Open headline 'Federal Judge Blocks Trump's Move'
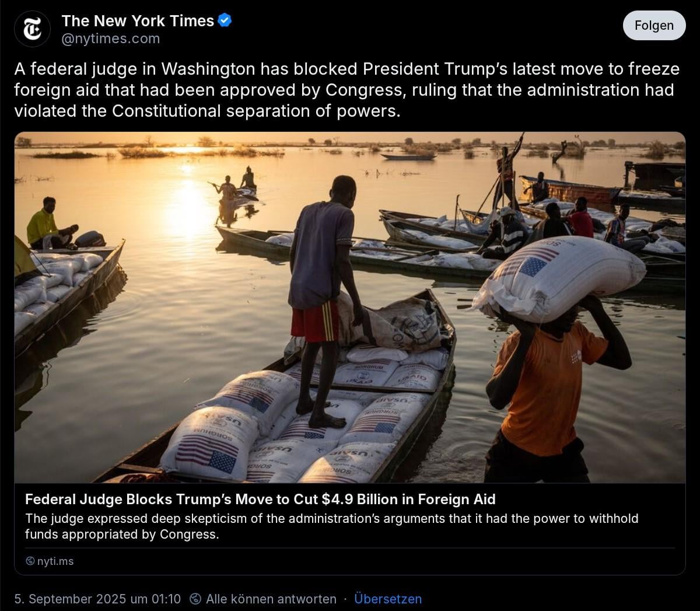700x611 pixels. (260, 500)
